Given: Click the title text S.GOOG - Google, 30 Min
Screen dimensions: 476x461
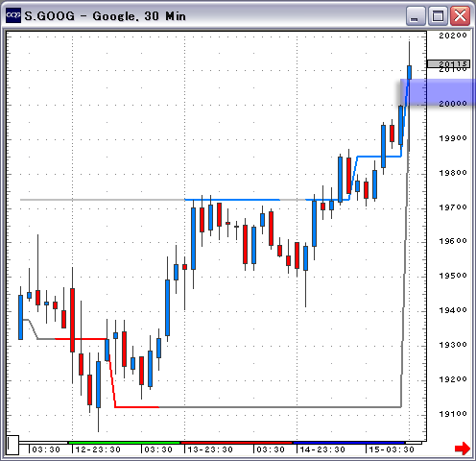Looking at the screenshot, I should click(106, 16).
